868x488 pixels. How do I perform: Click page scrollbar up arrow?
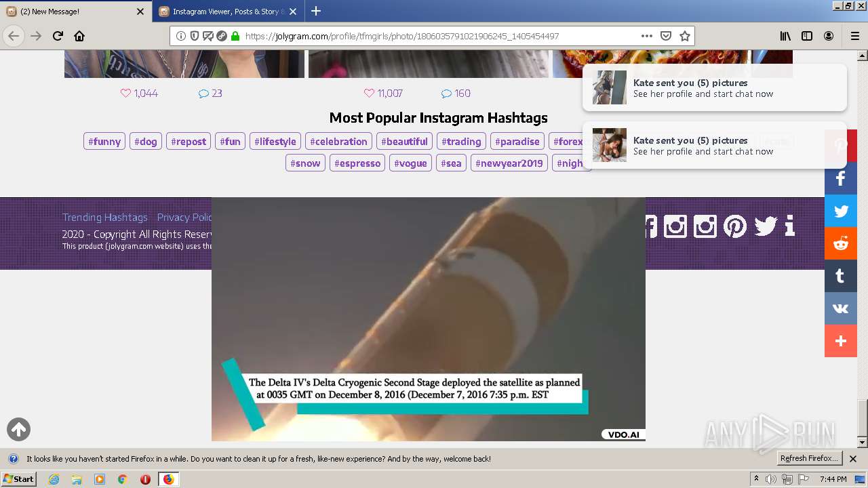click(x=863, y=56)
